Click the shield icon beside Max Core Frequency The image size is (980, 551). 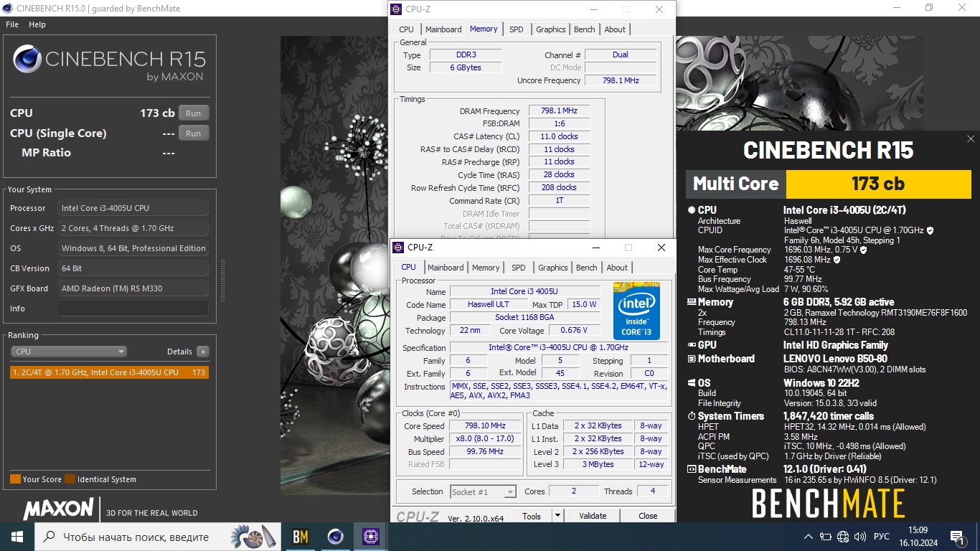click(863, 250)
